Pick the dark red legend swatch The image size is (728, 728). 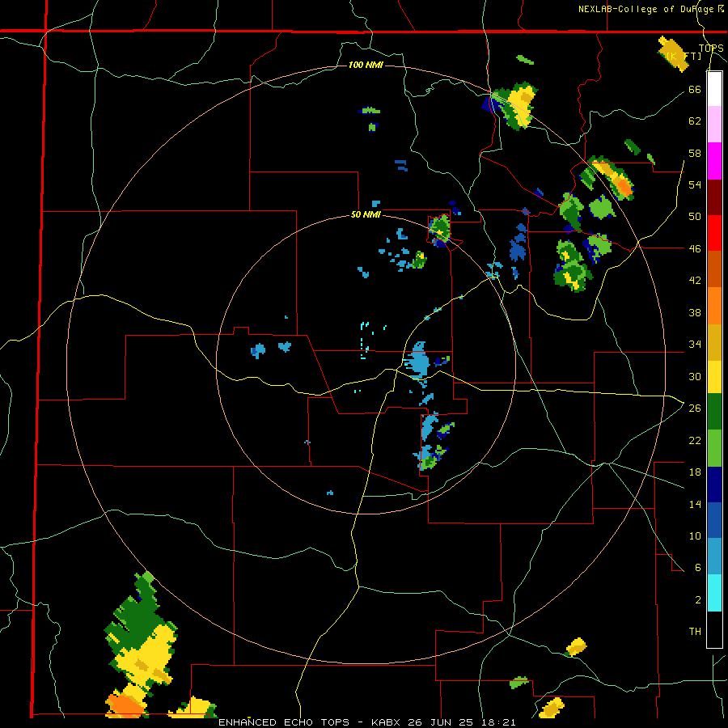(x=714, y=197)
